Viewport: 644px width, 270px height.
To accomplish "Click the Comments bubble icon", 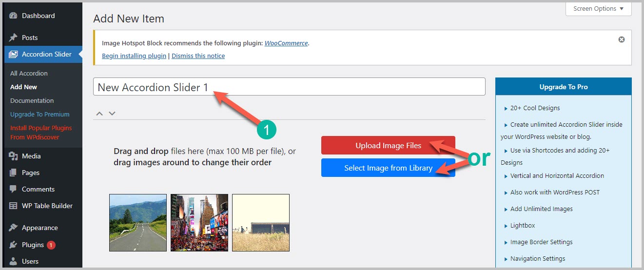I will [13, 189].
